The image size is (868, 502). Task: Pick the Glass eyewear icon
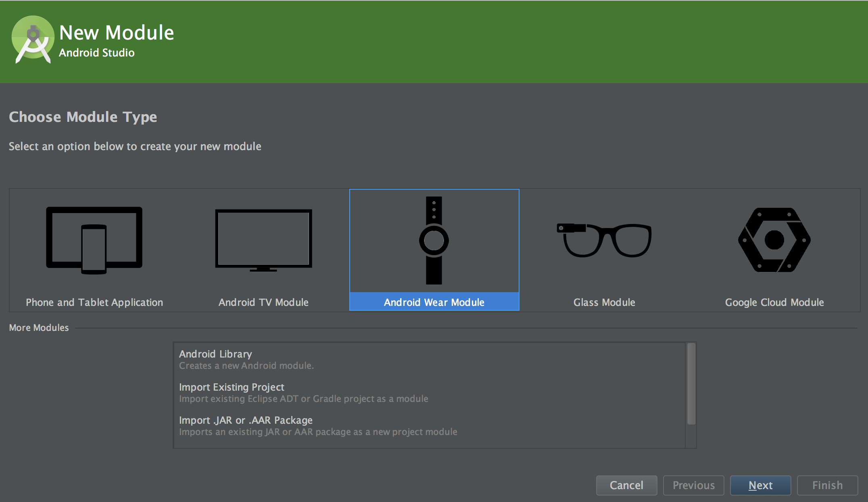click(x=604, y=240)
